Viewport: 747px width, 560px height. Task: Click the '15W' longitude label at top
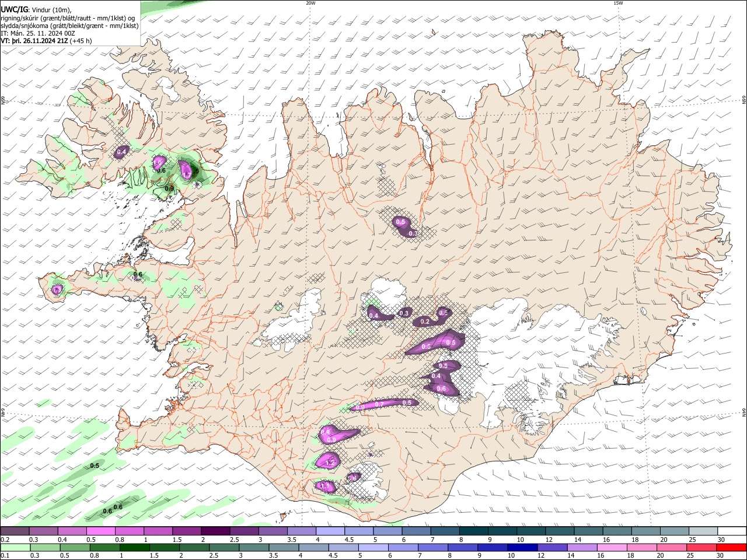(x=618, y=3)
